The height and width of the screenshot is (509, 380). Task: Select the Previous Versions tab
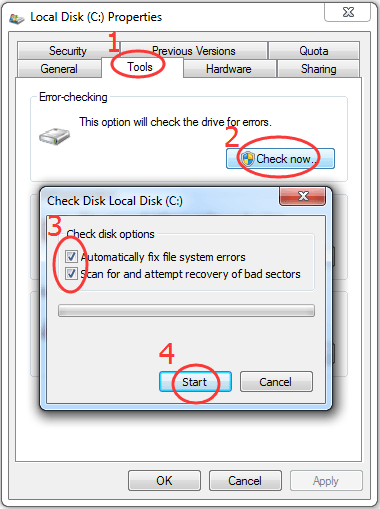click(x=194, y=51)
